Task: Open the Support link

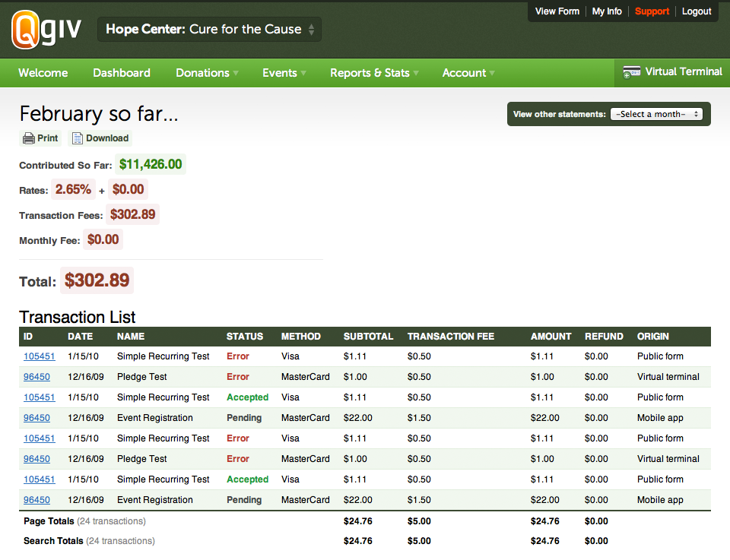Action: pos(652,11)
